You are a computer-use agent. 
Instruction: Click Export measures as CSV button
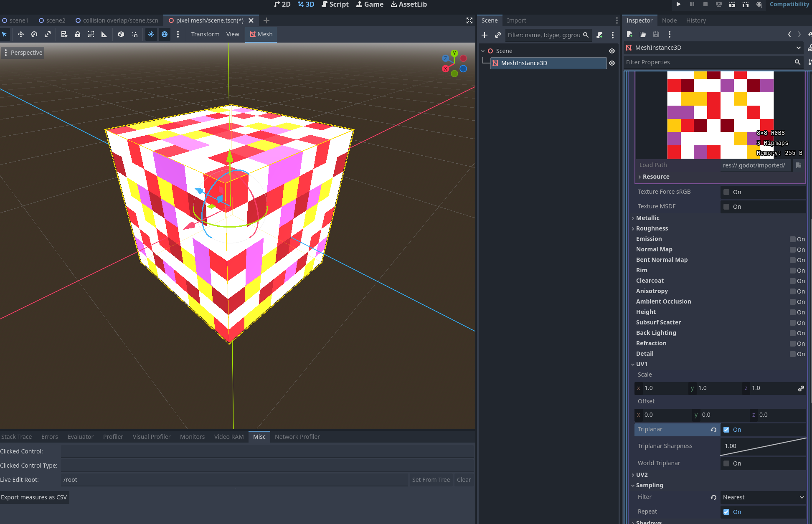pyautogui.click(x=34, y=497)
